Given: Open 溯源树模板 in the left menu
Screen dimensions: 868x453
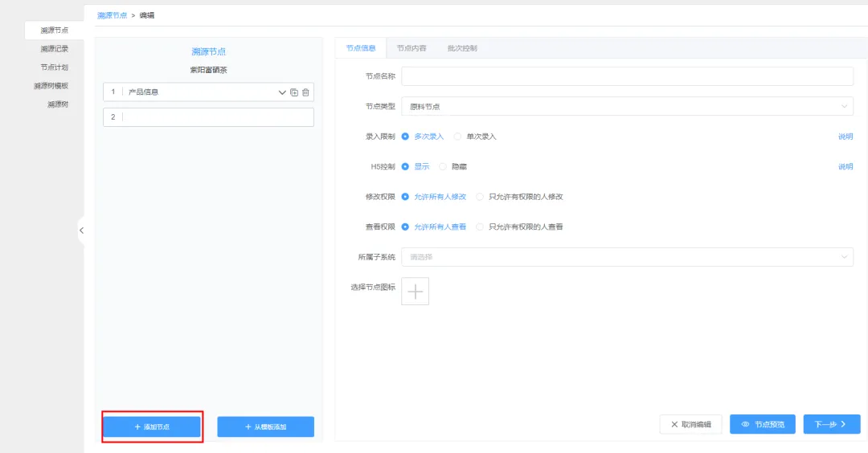Looking at the screenshot, I should 51,86.
